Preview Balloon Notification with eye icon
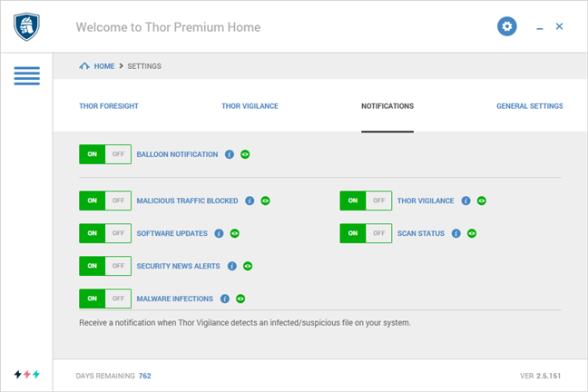Screen dimensions: 588x392 point(245,154)
